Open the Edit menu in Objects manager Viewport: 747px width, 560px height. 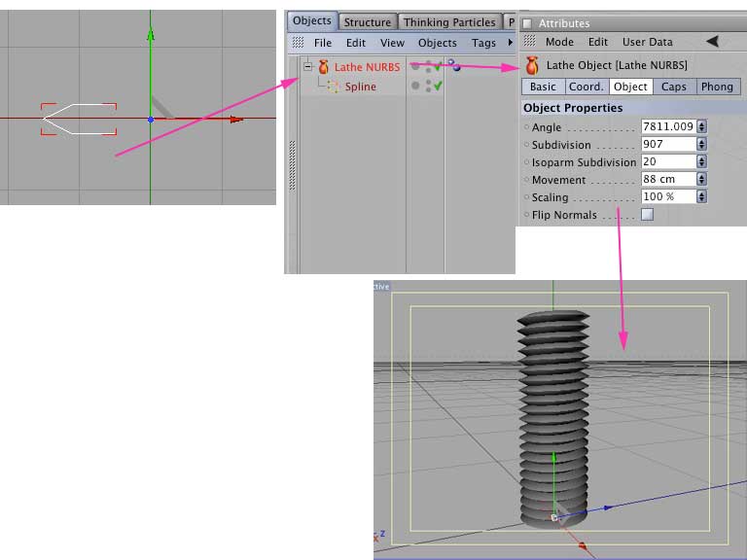point(355,43)
